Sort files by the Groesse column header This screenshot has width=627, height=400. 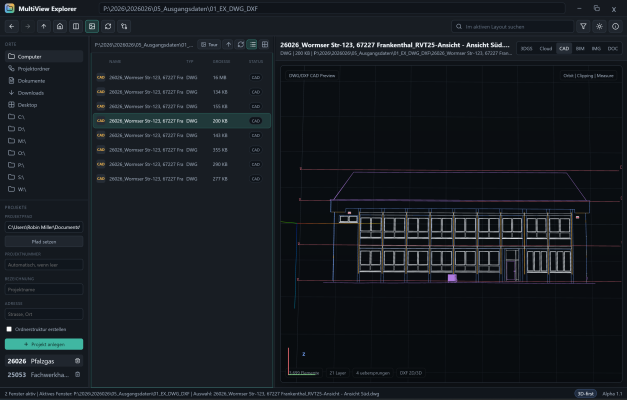point(221,62)
